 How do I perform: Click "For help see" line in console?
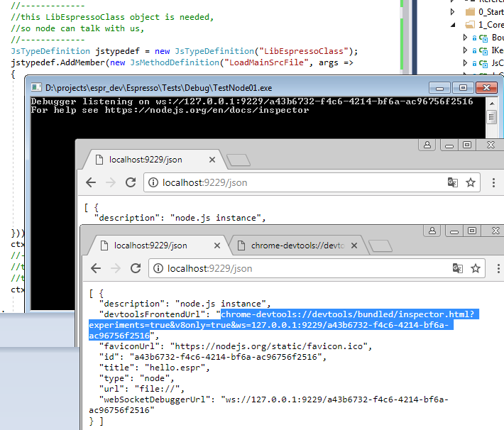170,110
